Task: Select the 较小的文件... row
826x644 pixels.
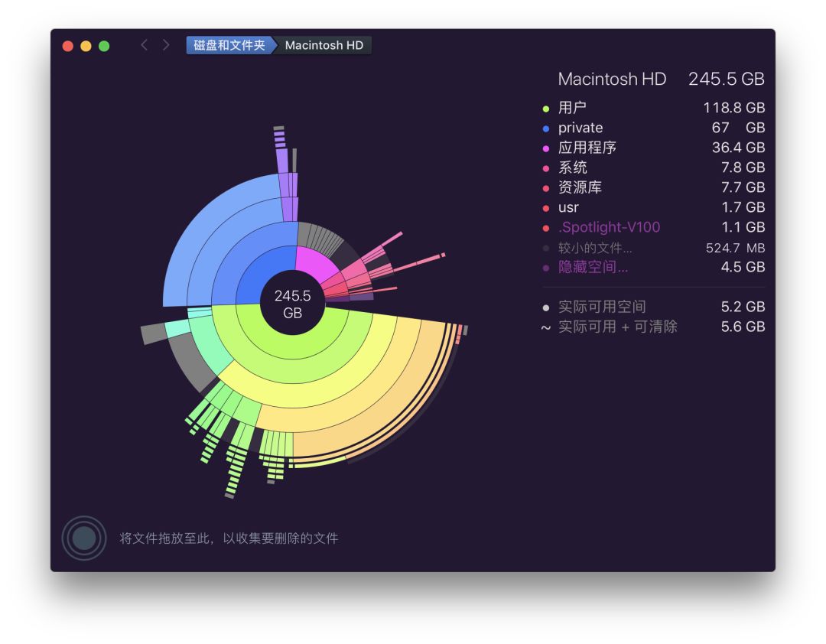Action: (x=653, y=248)
